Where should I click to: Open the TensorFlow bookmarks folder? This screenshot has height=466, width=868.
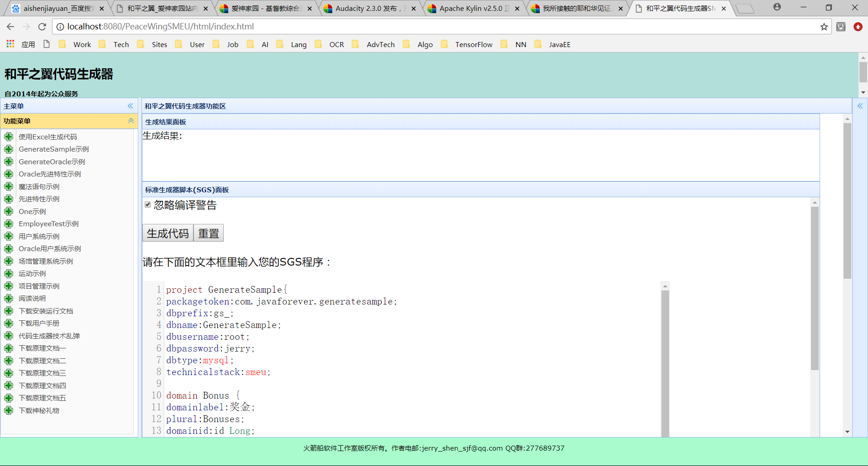[467, 44]
